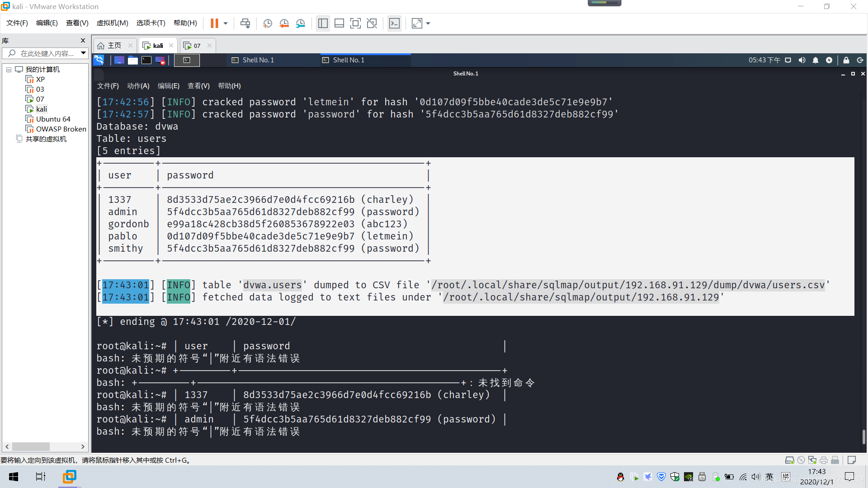This screenshot has height=488, width=868.
Task: Switch to first Shell No. 1 window
Action: (x=272, y=60)
